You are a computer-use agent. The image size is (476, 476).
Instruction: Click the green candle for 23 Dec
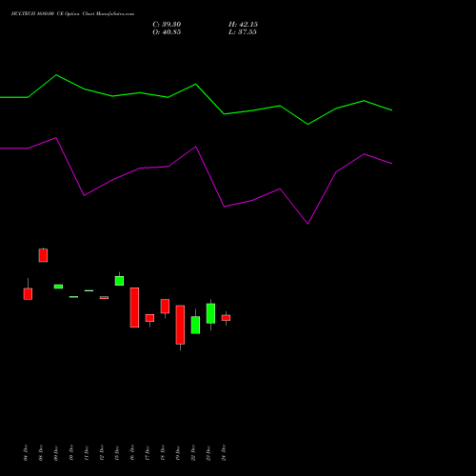coord(210,313)
